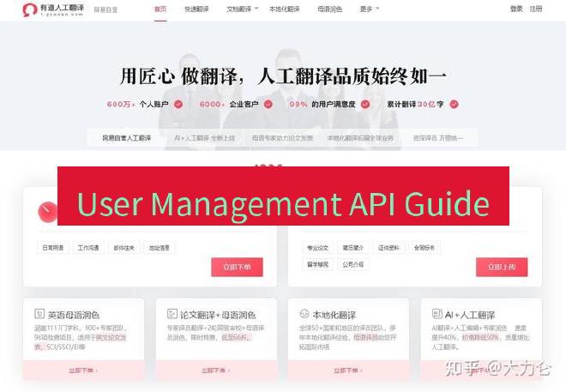This screenshot has height=392, width=566.
Task: Go to 快速翻译 in the navigation
Action: 196,9
